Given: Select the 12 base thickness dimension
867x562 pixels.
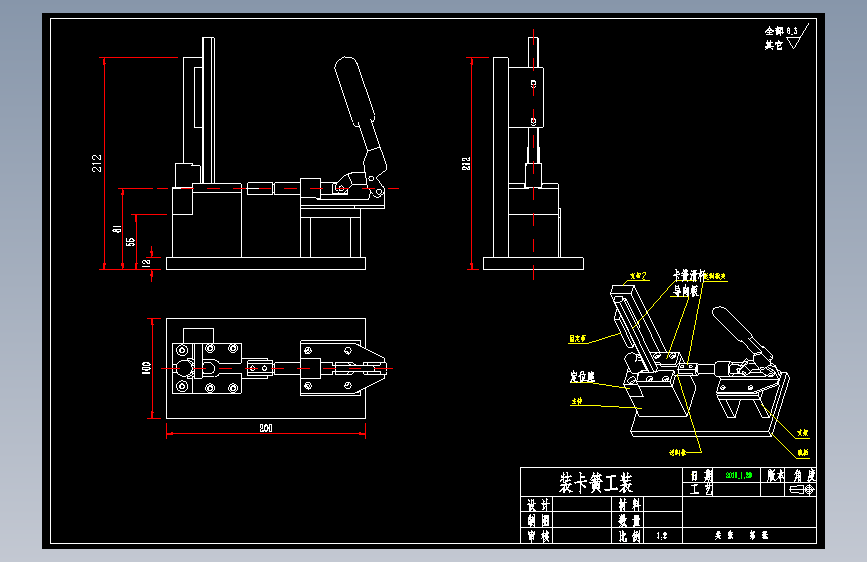Looking at the screenshot, I should tap(147, 263).
